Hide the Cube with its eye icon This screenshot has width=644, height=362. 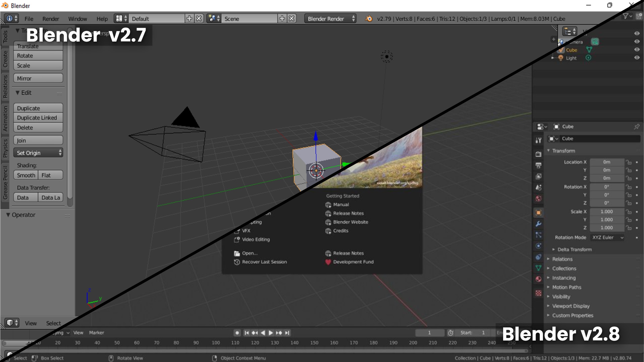(x=637, y=50)
